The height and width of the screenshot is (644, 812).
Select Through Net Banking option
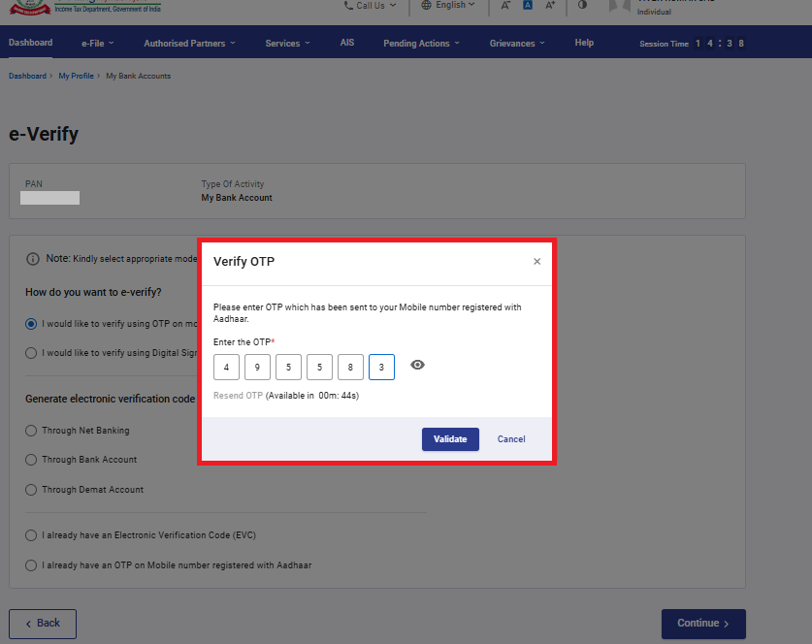point(32,431)
